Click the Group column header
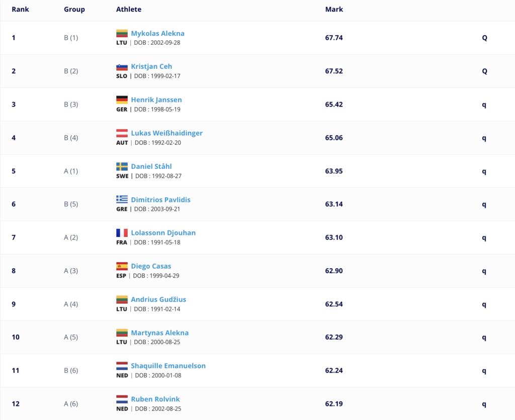This screenshot has height=420, width=515. (x=74, y=9)
